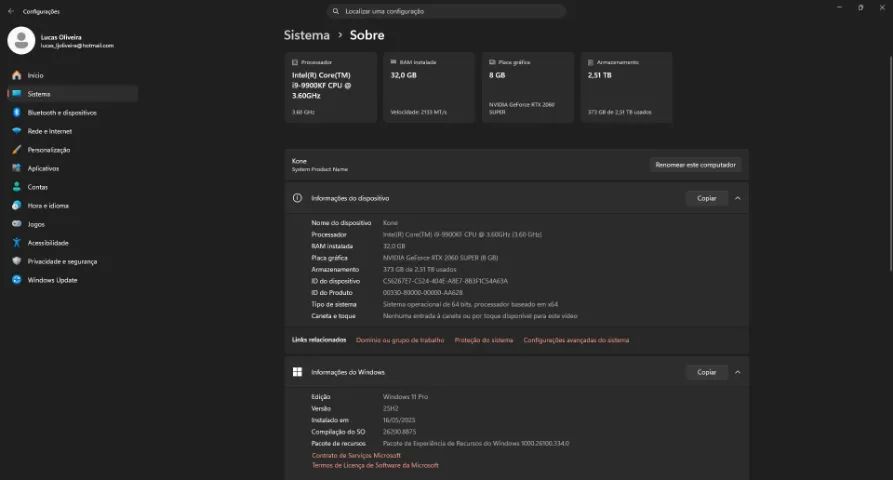Open the Aplicativos icon in sidebar
Viewport: 893px width, 480px height.
point(17,169)
